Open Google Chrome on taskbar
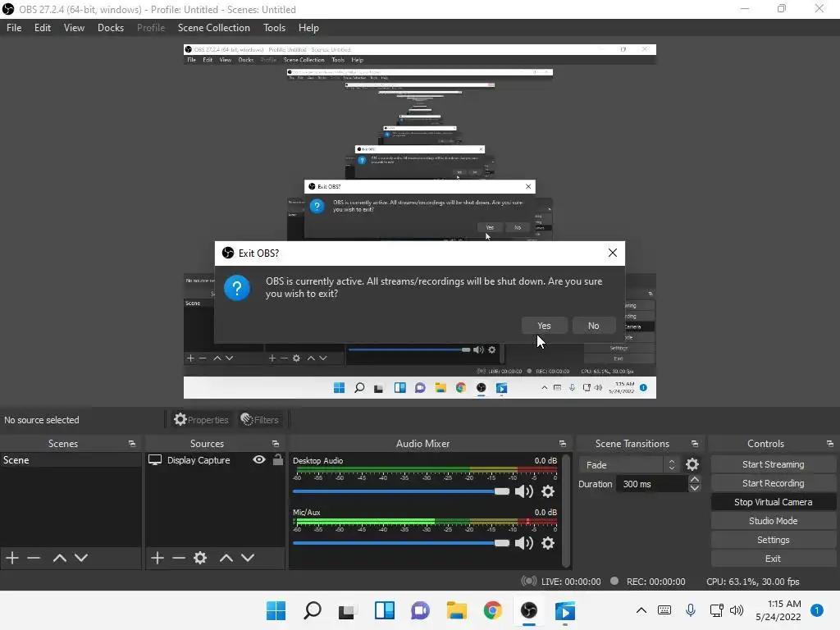 click(492, 610)
